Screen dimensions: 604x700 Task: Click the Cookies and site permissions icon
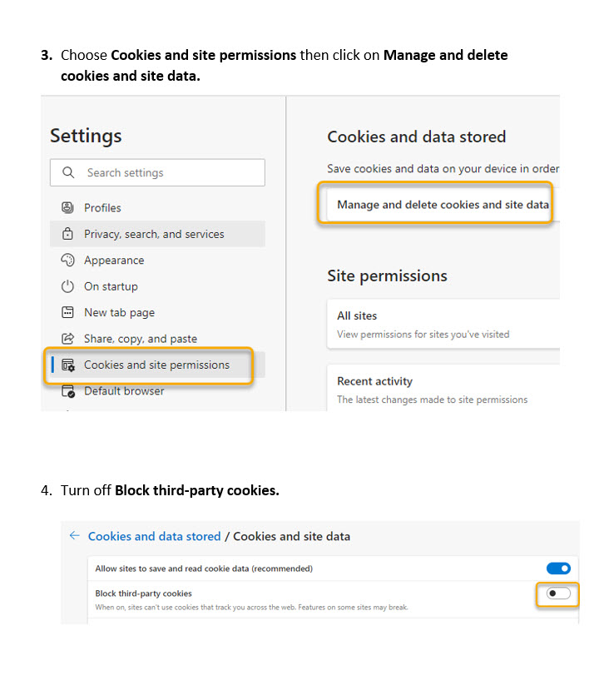[68, 365]
